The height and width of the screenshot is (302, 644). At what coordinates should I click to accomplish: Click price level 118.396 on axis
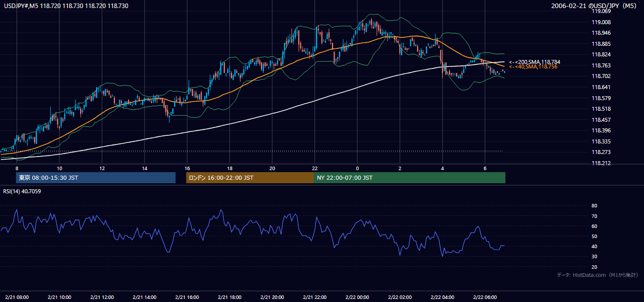601,130
